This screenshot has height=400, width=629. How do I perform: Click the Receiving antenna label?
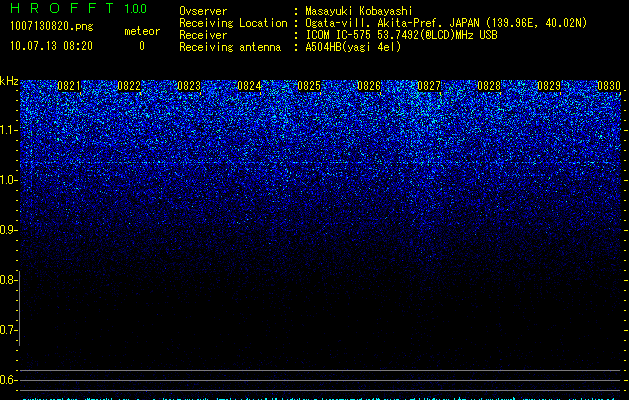click(x=230, y=47)
